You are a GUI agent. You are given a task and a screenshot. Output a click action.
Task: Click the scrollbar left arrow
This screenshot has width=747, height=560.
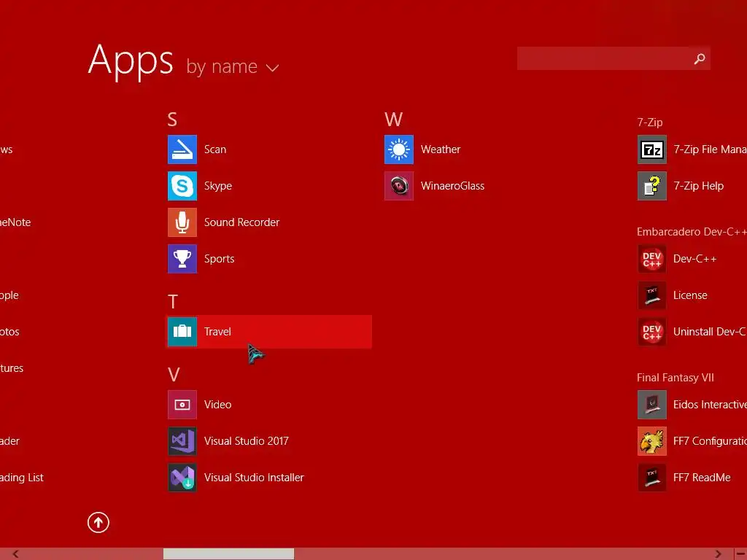(x=15, y=554)
